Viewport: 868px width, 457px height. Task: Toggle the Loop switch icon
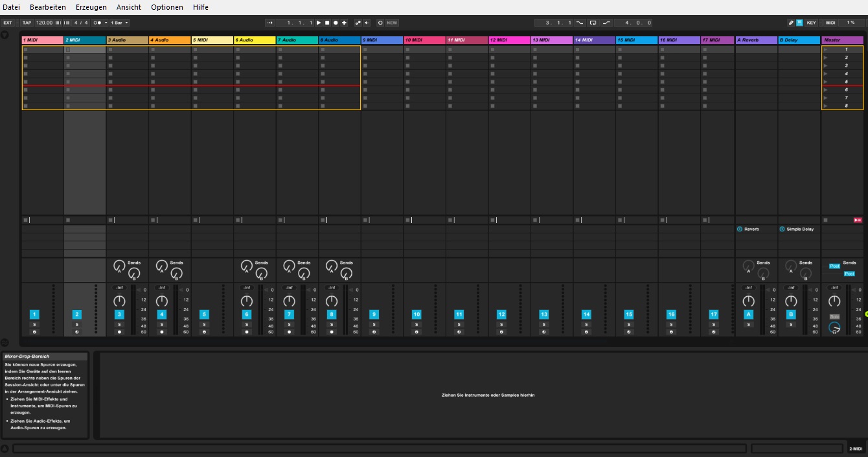click(593, 23)
